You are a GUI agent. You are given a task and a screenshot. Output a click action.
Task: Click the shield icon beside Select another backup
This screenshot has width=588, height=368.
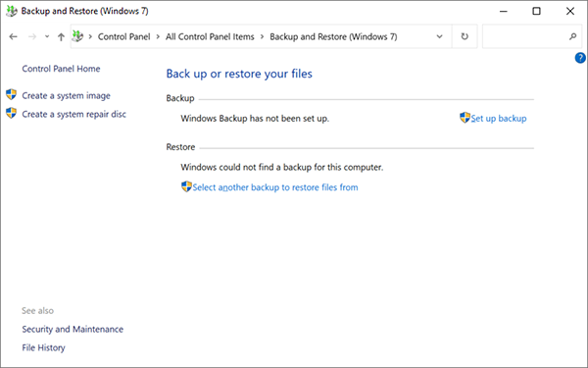(x=186, y=186)
